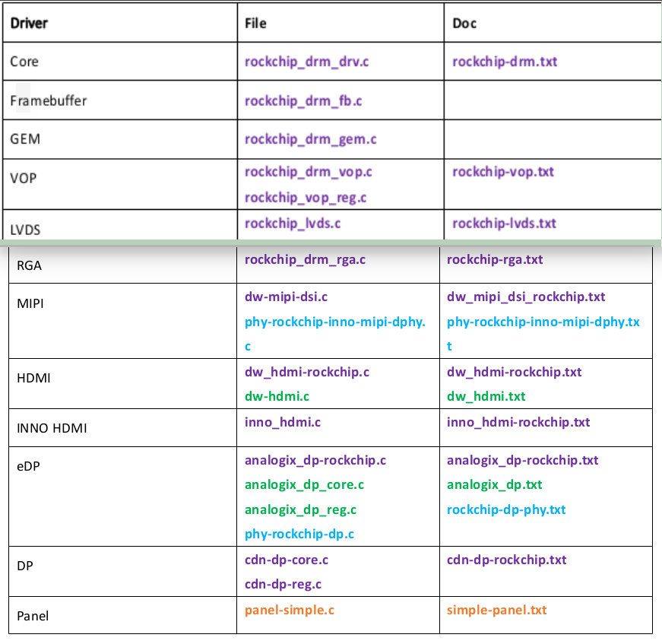This screenshot has height=644, width=662.
Task: Click the Driver column header cell
Action: pos(27,23)
